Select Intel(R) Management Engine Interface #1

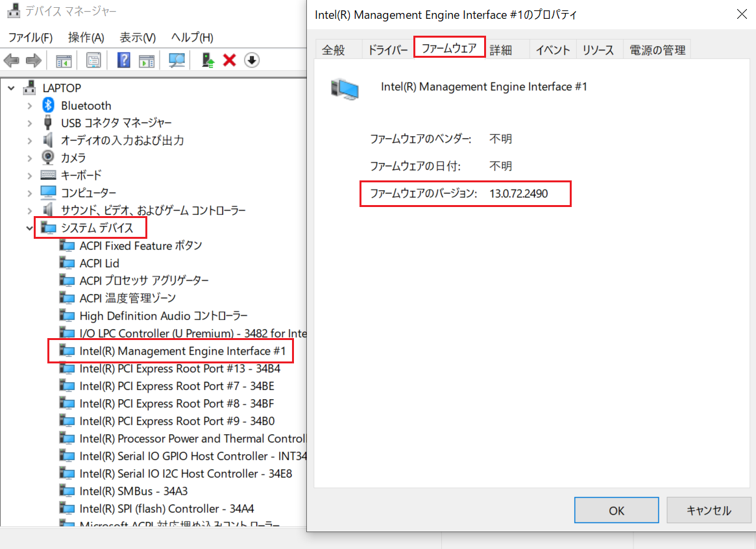click(x=183, y=350)
